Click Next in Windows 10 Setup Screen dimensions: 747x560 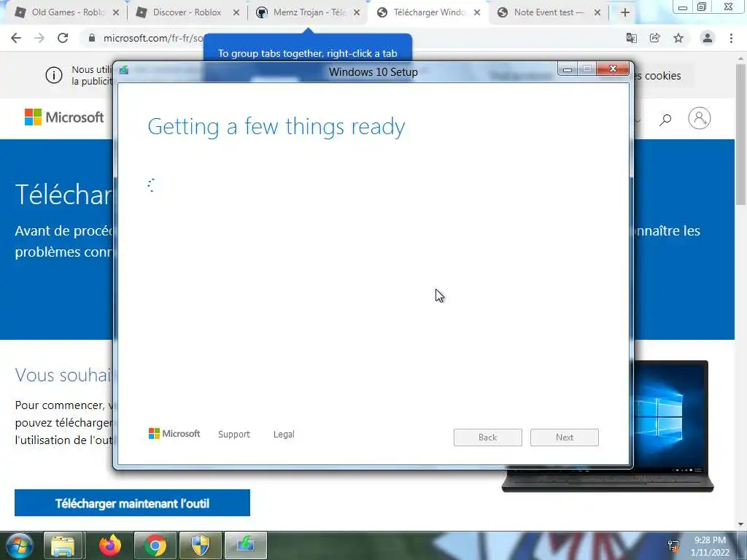pos(564,437)
